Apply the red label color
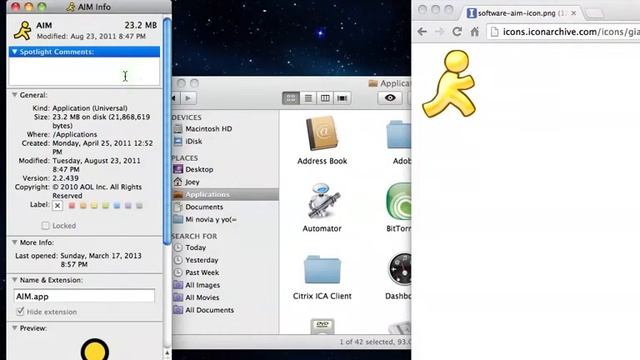 point(72,206)
